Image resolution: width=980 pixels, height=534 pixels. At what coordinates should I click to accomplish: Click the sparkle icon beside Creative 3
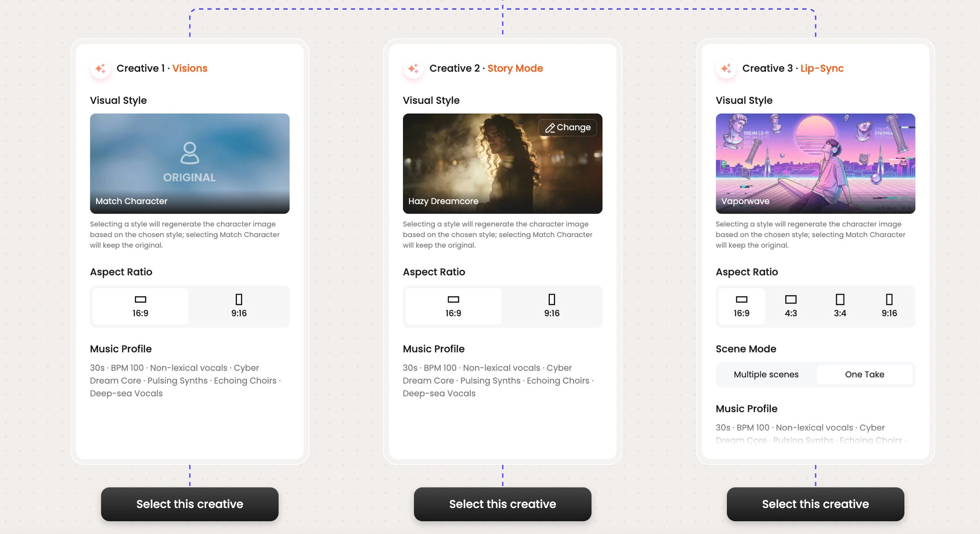tap(726, 68)
